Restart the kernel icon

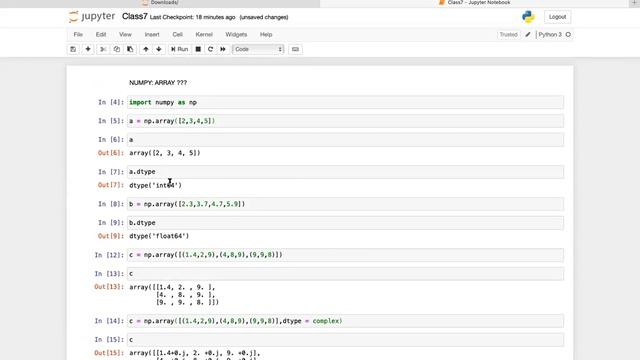(210, 49)
